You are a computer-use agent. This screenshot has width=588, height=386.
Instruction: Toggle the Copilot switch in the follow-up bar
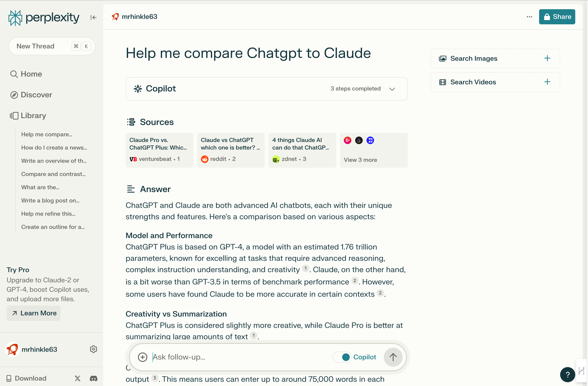(x=342, y=357)
